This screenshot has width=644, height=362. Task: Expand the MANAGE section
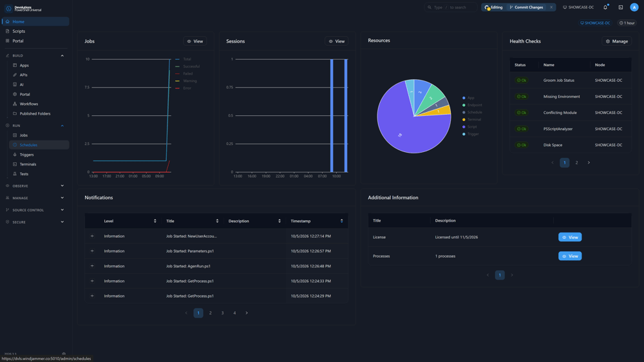(x=62, y=198)
